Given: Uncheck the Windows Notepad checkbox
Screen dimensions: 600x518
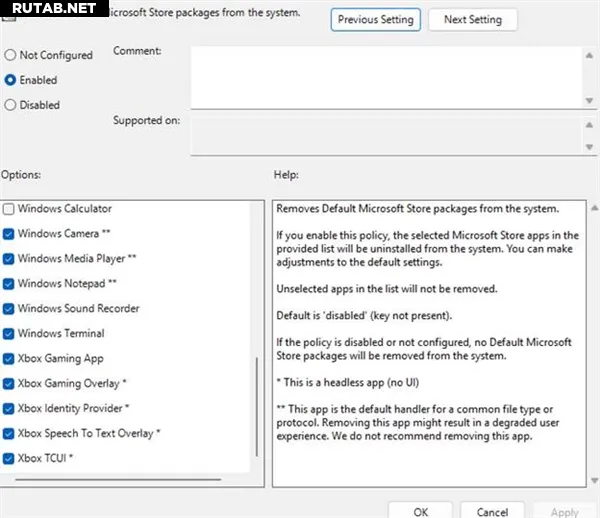Looking at the screenshot, I should coord(8,284).
